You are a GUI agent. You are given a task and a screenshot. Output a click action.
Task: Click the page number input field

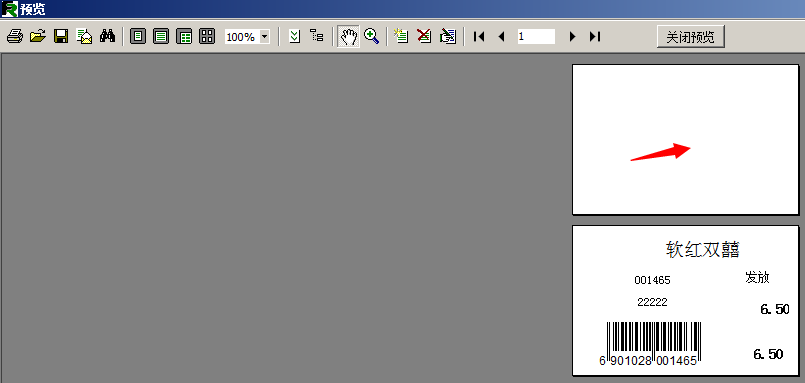tap(536, 36)
